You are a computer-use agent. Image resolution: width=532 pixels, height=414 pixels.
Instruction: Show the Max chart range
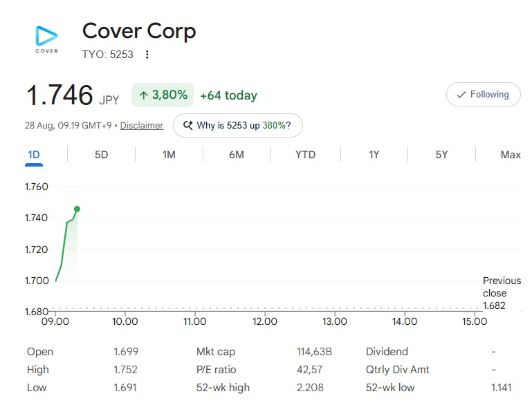click(x=511, y=155)
